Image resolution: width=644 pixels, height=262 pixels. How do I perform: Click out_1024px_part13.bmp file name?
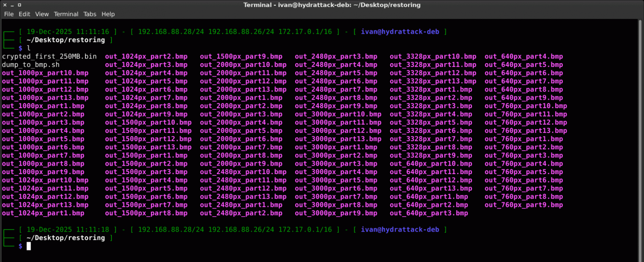pos(45,205)
